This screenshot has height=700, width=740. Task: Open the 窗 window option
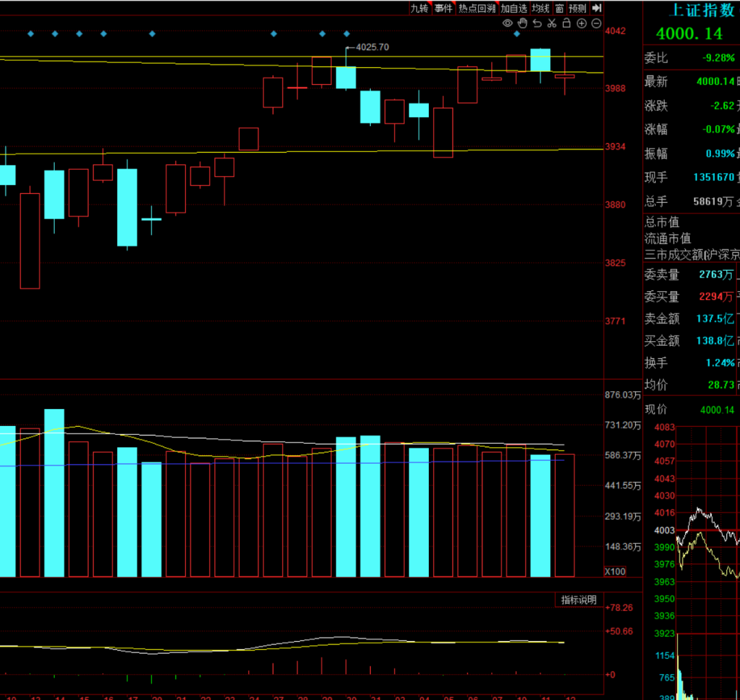tap(560, 8)
